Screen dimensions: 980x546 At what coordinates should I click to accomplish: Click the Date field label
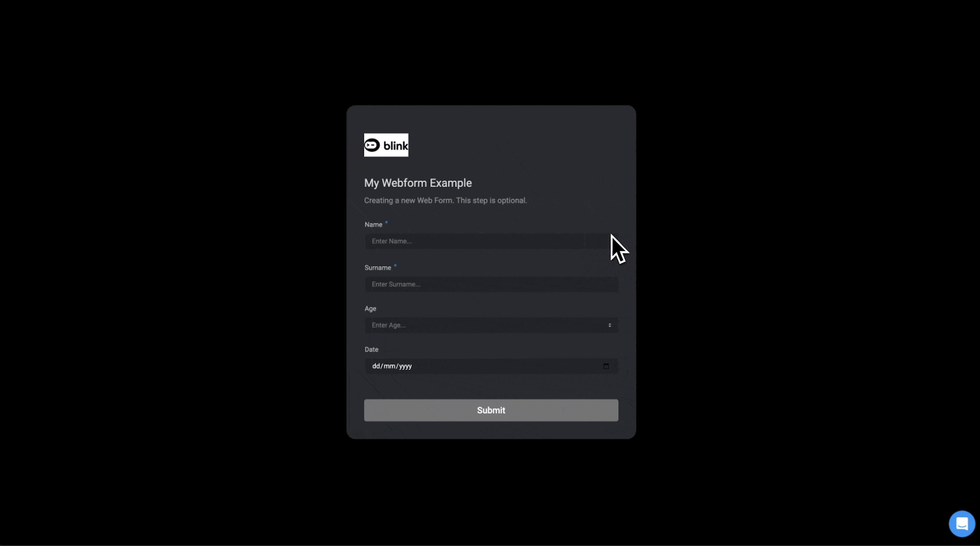coord(371,349)
